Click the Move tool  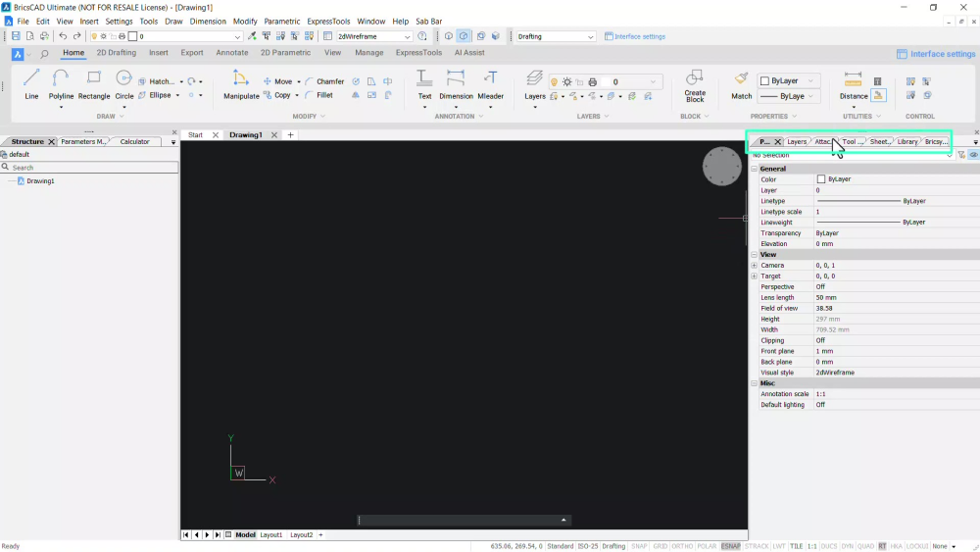coord(277,81)
